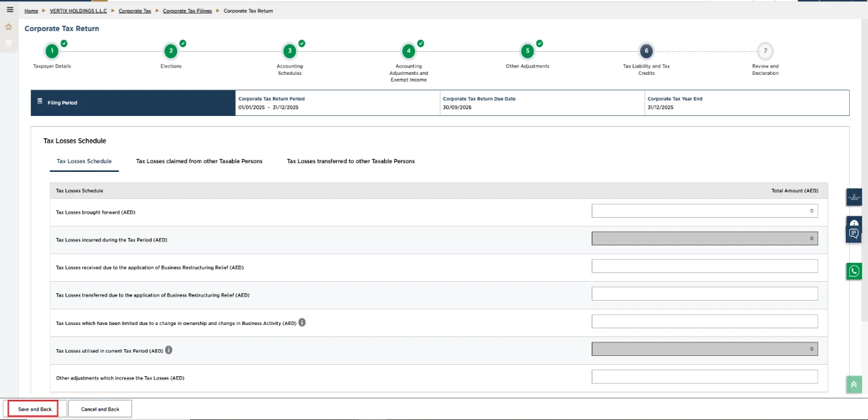Open Corporate Tax Filings breadcrumb link
868x420 pixels.
click(x=187, y=11)
